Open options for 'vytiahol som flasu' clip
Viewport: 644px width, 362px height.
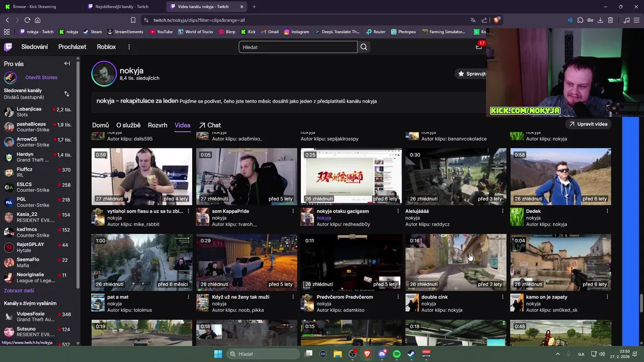(x=188, y=211)
